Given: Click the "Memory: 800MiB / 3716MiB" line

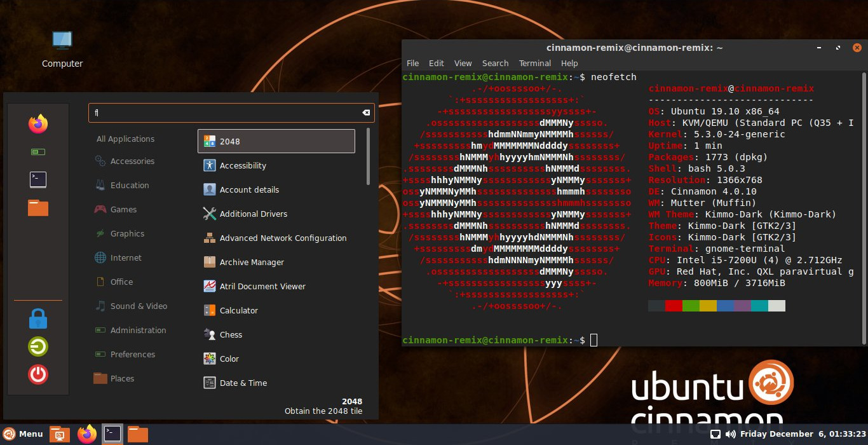Looking at the screenshot, I should click(x=717, y=284).
